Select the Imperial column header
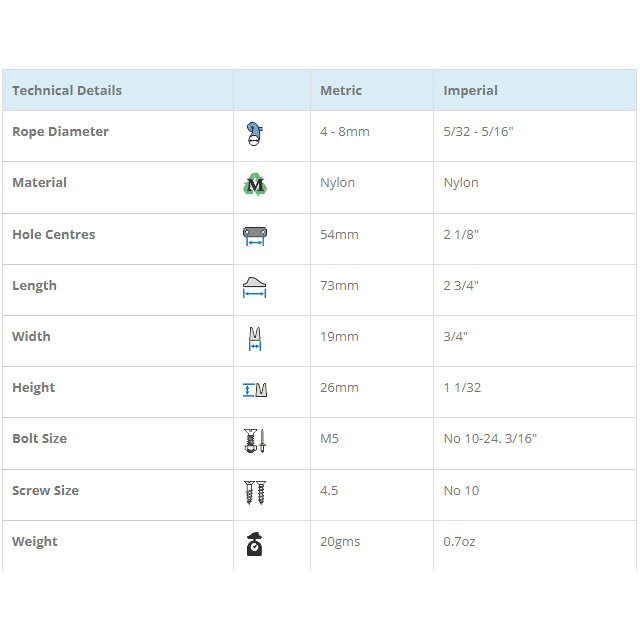 pos(470,90)
